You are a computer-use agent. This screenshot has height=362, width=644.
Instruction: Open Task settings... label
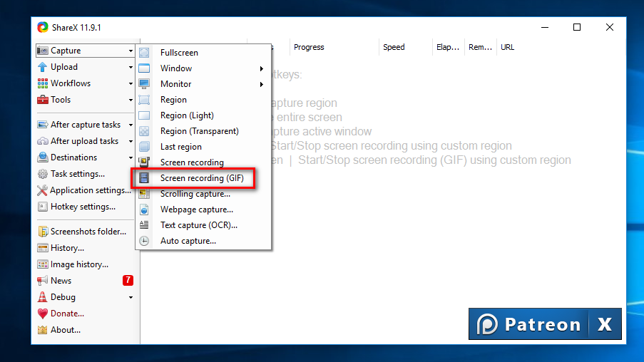click(x=78, y=174)
